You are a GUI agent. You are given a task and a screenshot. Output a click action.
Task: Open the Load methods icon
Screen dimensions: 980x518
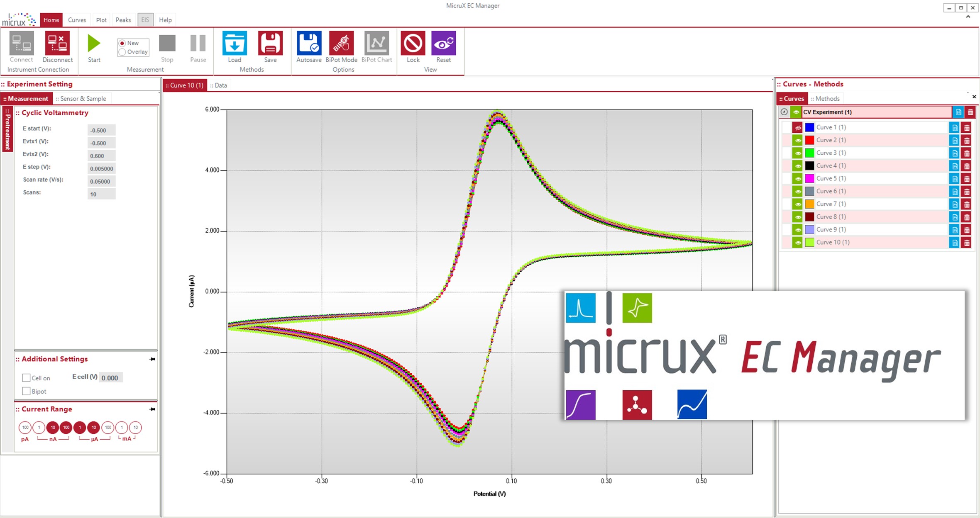coord(235,43)
